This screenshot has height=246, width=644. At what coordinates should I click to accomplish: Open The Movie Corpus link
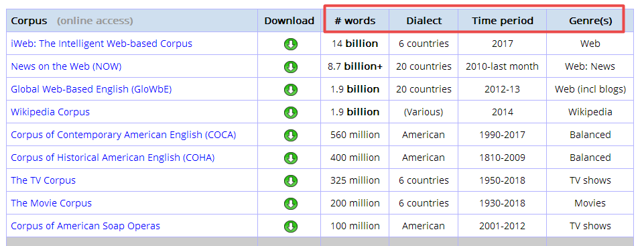click(52, 203)
